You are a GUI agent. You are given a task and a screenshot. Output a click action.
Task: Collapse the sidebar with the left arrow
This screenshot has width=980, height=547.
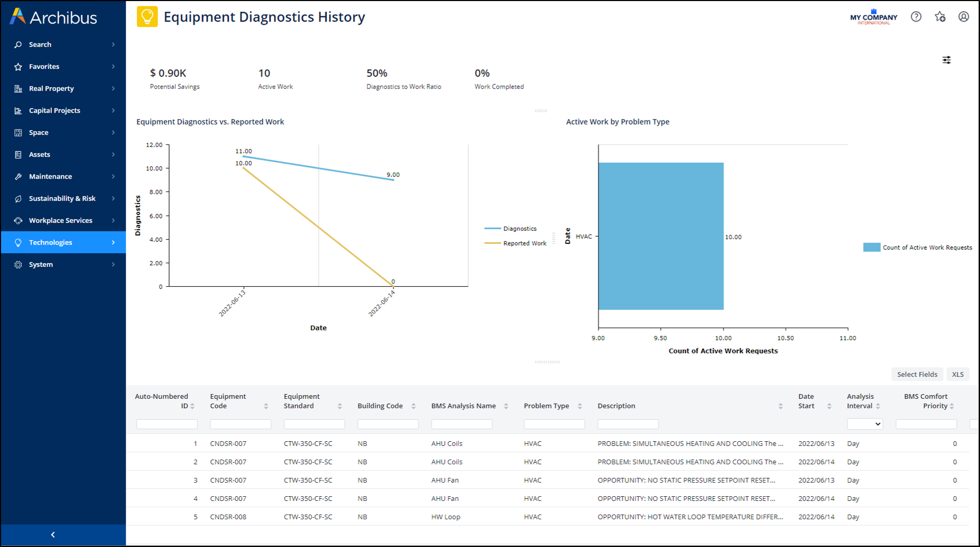click(x=53, y=534)
